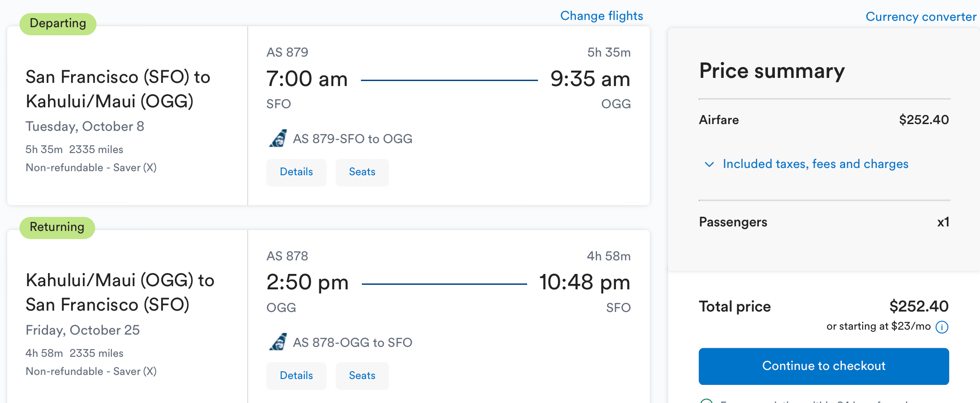Click info icon next to $23/mo

[x=942, y=327]
